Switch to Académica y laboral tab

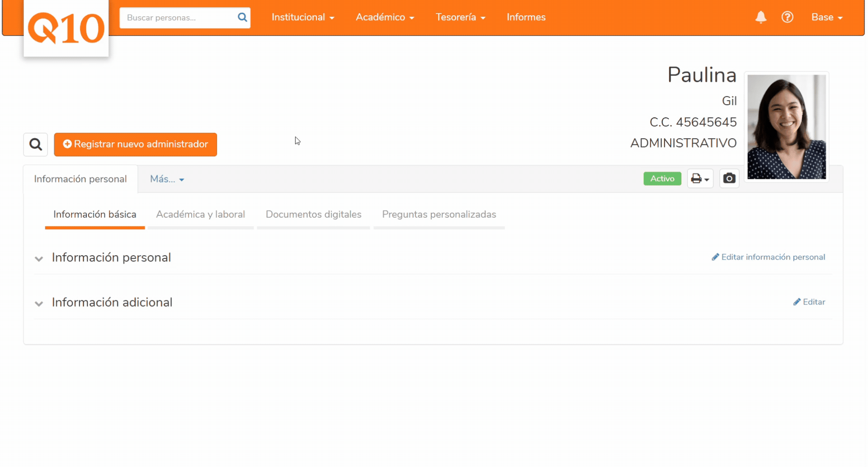point(201,215)
